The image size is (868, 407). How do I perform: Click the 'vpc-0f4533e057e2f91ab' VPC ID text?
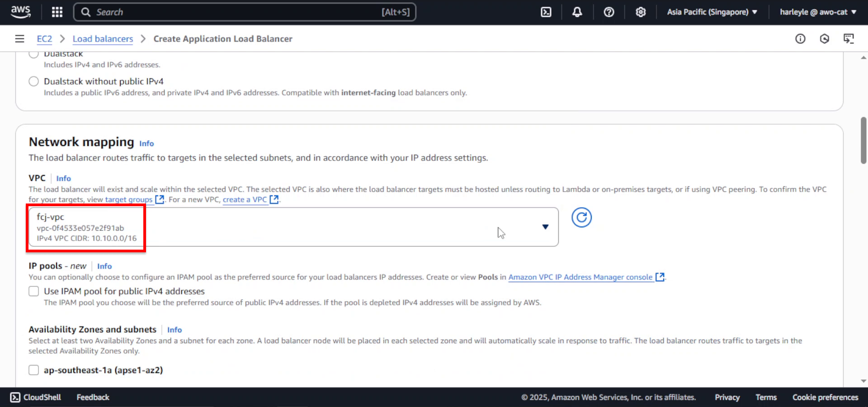(80, 228)
